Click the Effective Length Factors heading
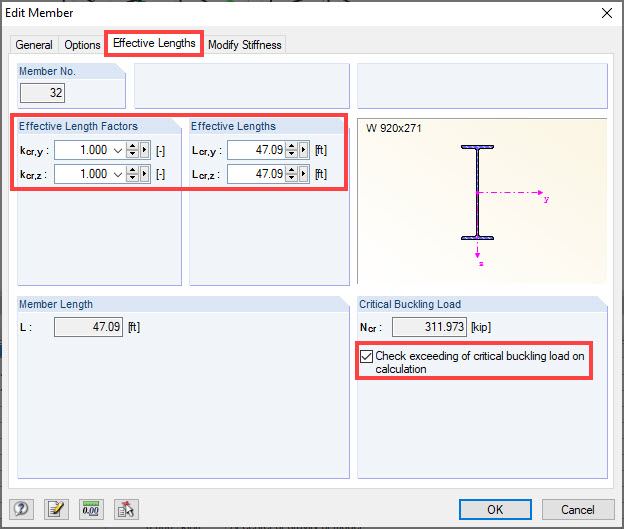 78,126
